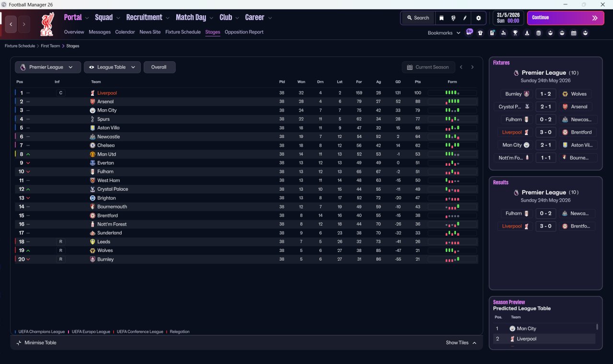Click the Arsenal badge in league table
This screenshot has height=364, width=613.
[x=92, y=102]
